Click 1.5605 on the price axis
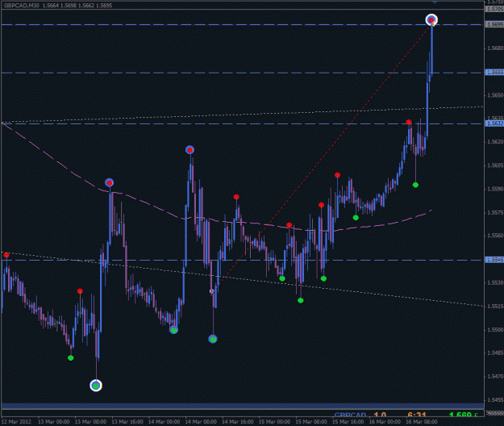504x426 pixels. click(495, 165)
